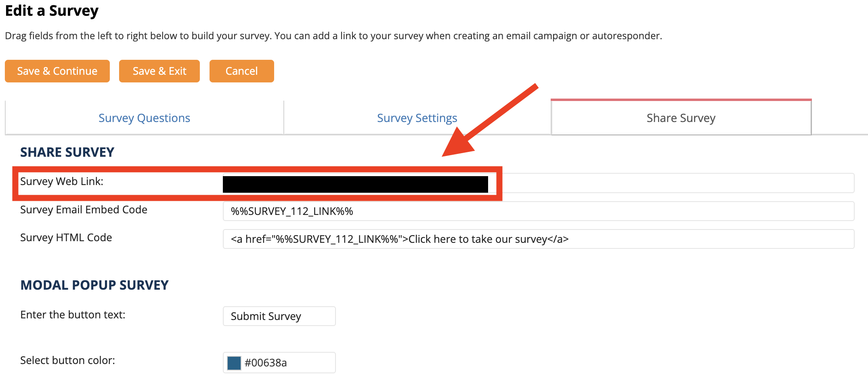868x383 pixels.
Task: Click the Share Survey section heading
Action: point(67,152)
